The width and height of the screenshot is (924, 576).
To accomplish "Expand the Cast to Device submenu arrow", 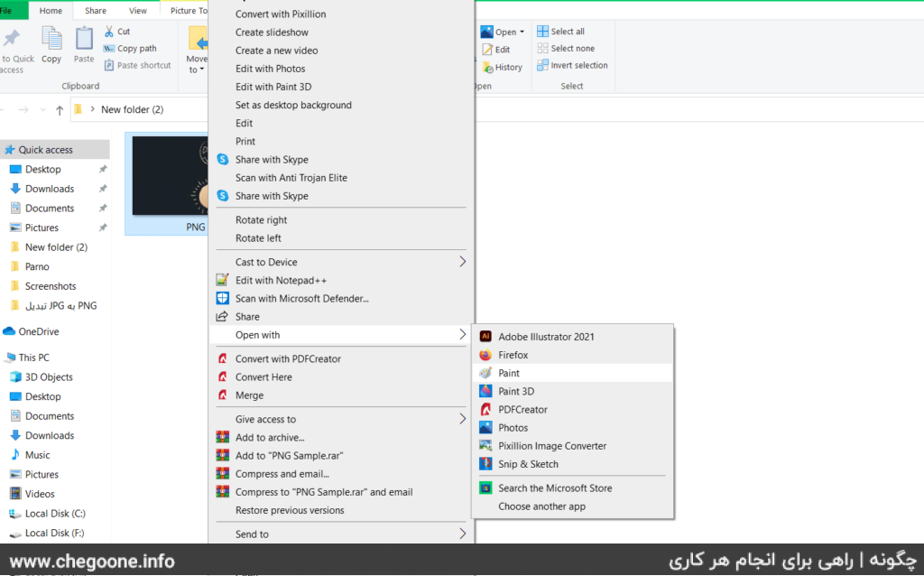I will click(x=463, y=263).
